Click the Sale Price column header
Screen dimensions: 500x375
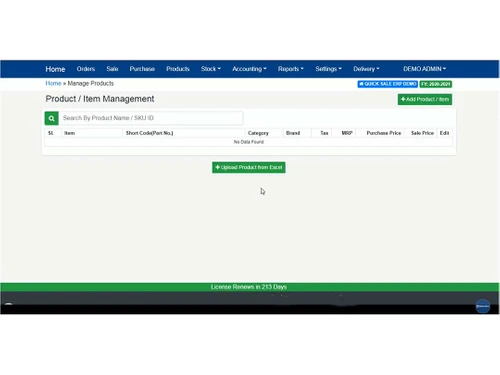click(422, 133)
